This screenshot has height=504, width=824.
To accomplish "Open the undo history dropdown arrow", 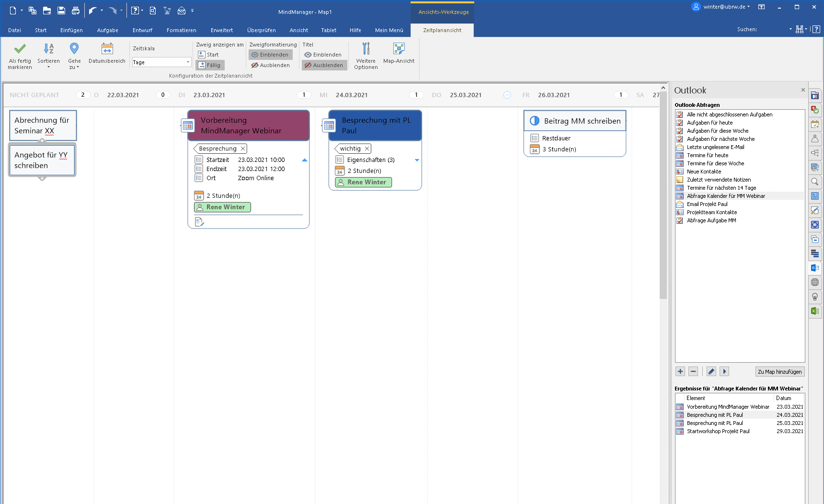I will tap(102, 11).
